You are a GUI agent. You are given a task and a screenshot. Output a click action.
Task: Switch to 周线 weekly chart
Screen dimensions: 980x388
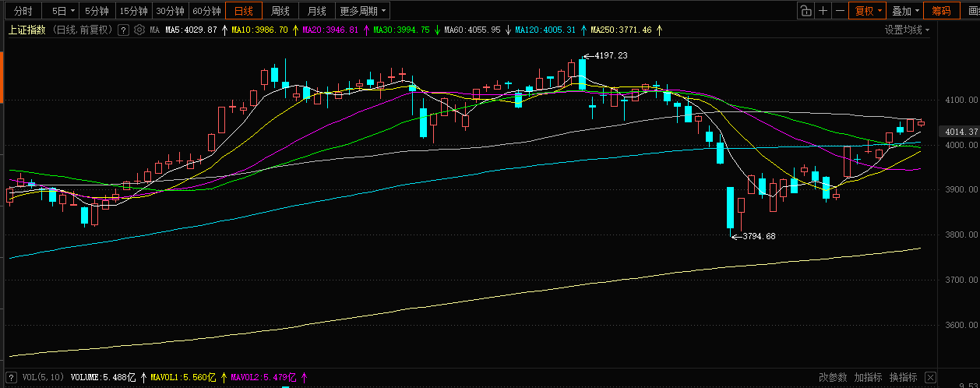280,11
